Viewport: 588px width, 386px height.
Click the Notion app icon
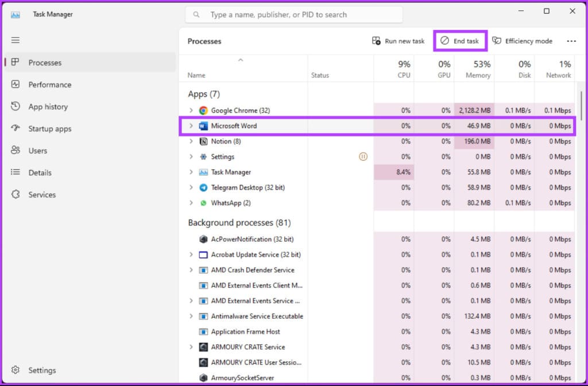pyautogui.click(x=203, y=141)
